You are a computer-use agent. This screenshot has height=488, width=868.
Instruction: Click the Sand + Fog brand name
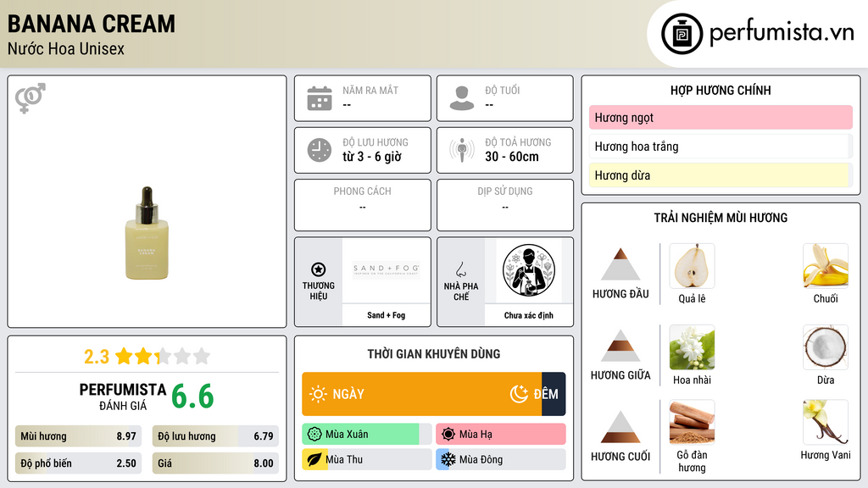387,315
